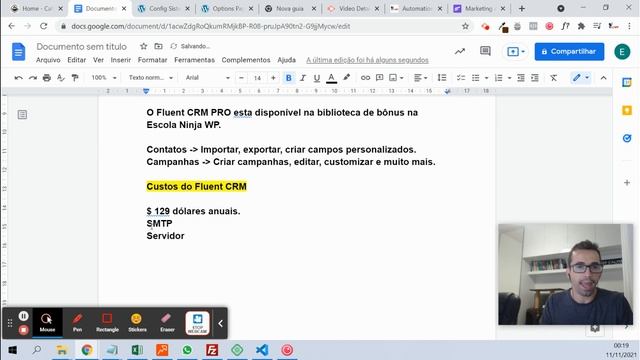Open the comment history icon
The image size is (640, 360).
tap(485, 51)
